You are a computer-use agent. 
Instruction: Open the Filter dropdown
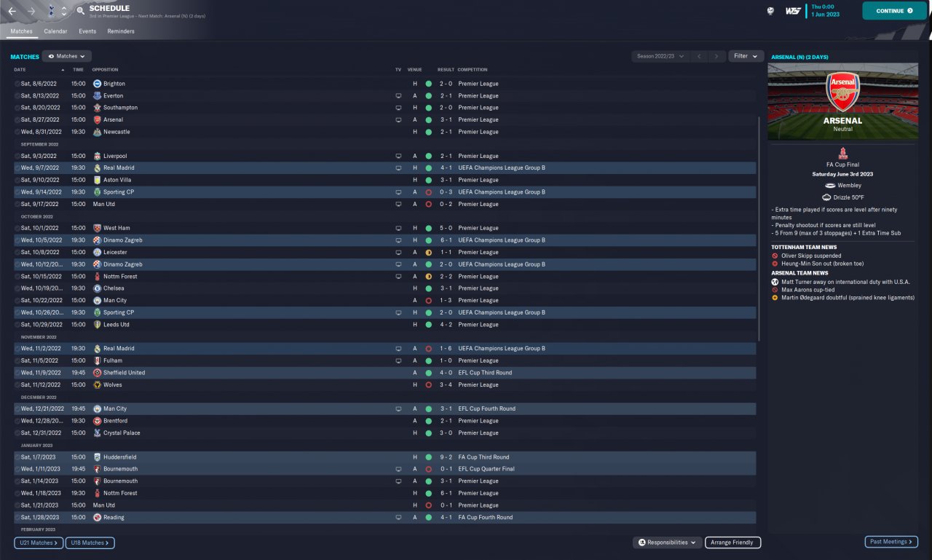(746, 56)
